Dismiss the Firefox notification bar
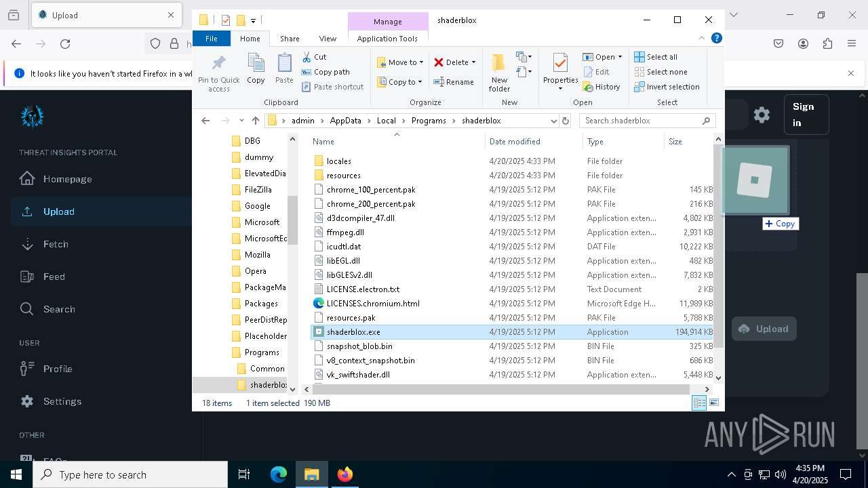 coord(851,73)
